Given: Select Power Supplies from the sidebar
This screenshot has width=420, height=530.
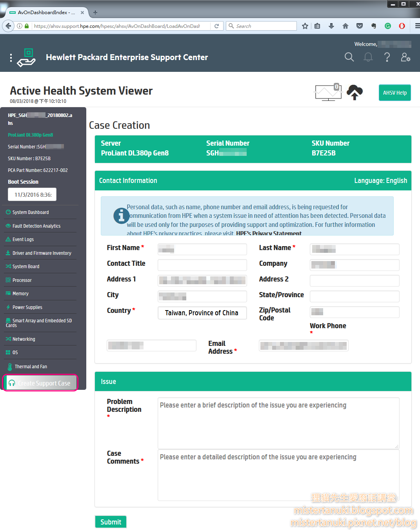Looking at the screenshot, I should pos(27,307).
